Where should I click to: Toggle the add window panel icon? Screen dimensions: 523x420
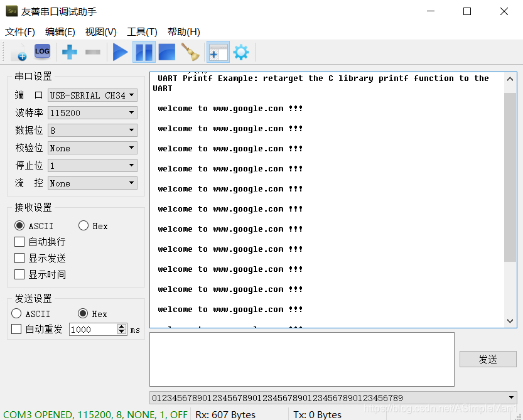coord(218,52)
